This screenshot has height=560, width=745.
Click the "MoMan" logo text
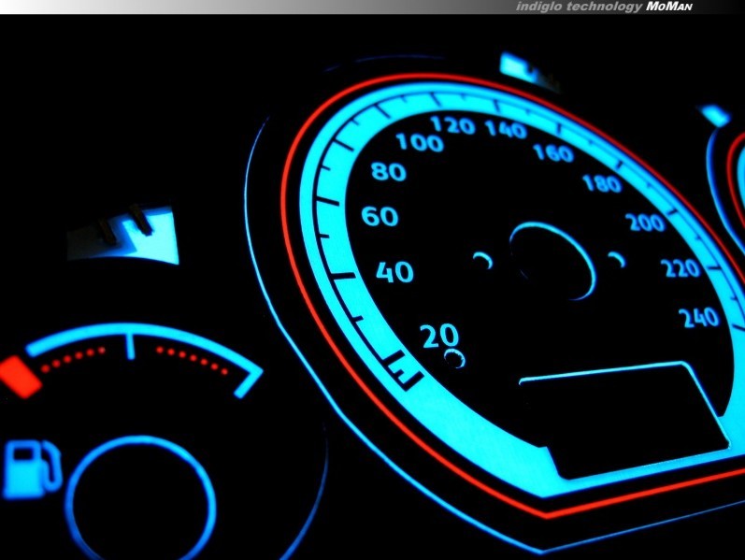pyautogui.click(x=669, y=7)
